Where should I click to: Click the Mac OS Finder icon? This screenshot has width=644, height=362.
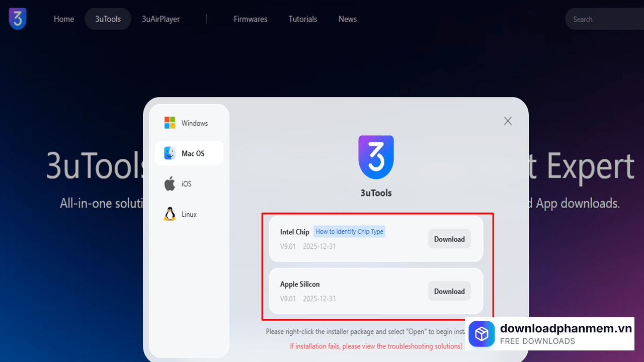click(x=170, y=153)
